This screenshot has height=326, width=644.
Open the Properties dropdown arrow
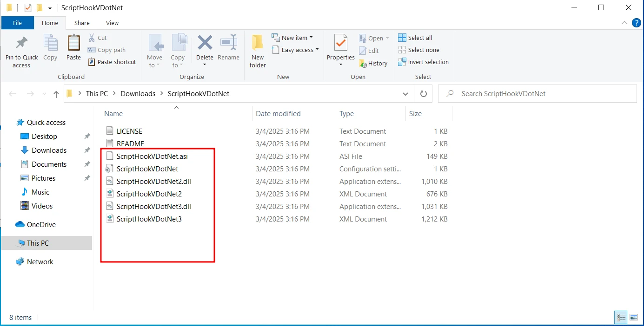pos(341,65)
